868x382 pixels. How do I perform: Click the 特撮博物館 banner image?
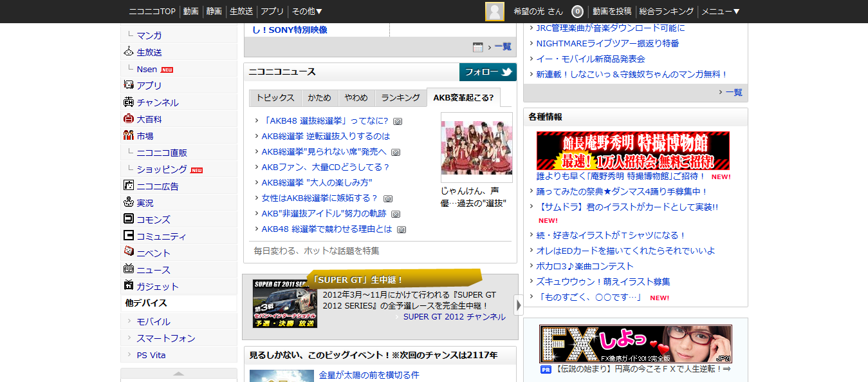(633, 151)
